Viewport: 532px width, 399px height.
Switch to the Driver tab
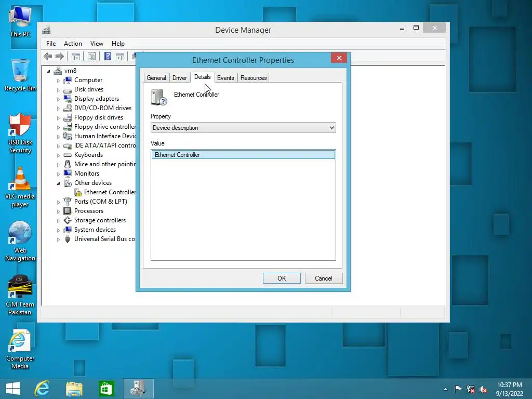click(179, 78)
